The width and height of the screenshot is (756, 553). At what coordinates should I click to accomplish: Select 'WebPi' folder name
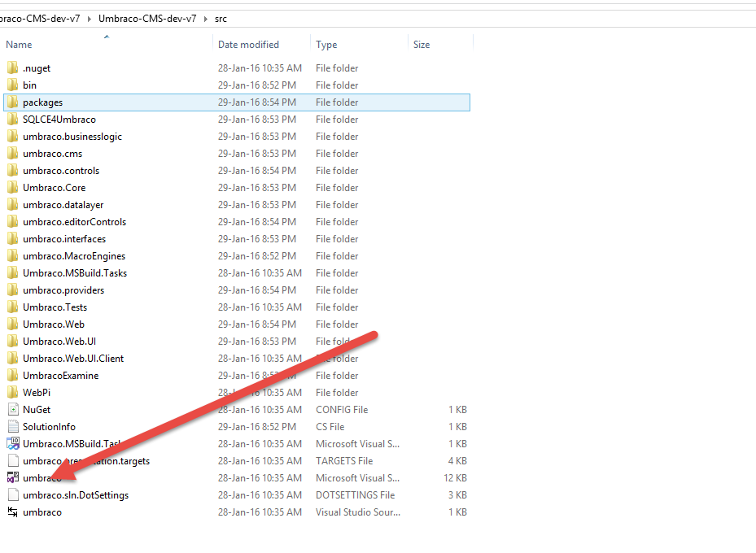pyautogui.click(x=37, y=393)
